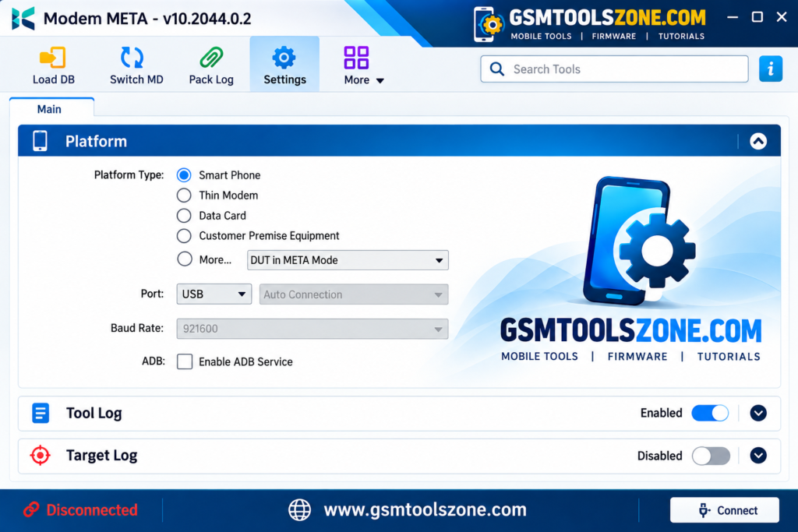This screenshot has height=532, width=798.
Task: Open the Auto Connection dropdown
Action: [x=354, y=294]
